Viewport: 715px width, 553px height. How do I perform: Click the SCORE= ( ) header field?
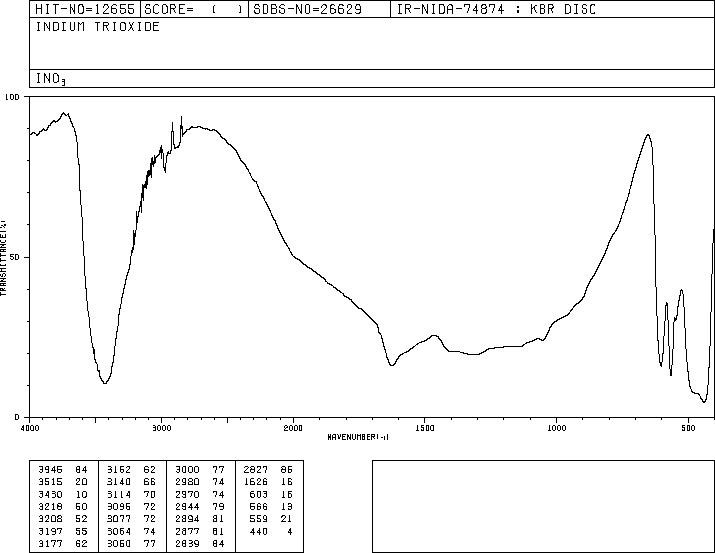[195, 9]
